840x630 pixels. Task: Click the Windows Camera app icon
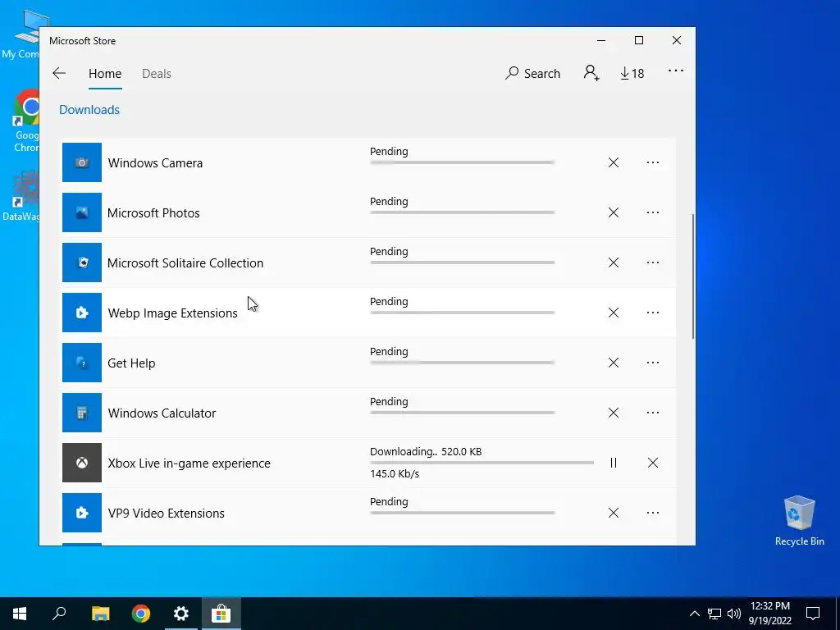click(x=82, y=162)
